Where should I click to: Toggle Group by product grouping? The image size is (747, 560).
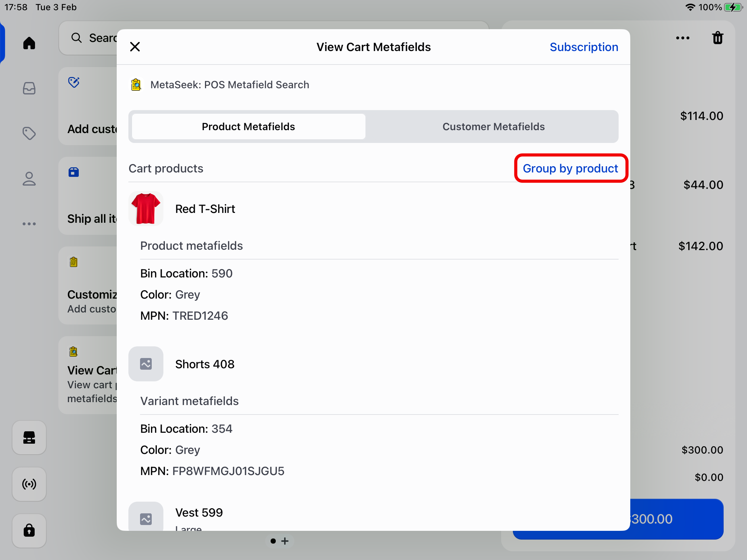(570, 168)
